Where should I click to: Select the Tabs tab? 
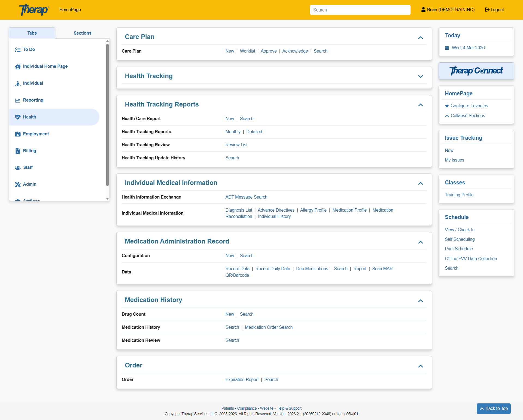click(32, 33)
